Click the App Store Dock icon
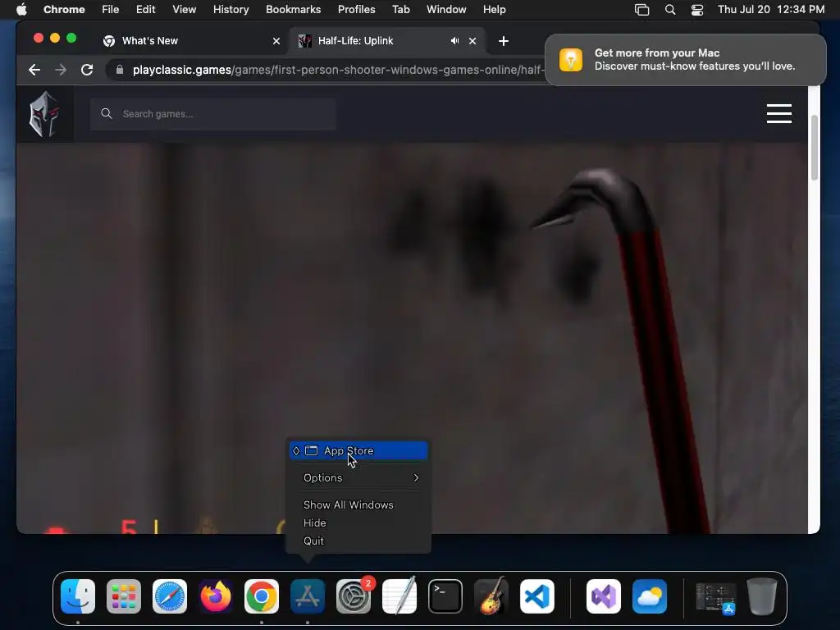The height and width of the screenshot is (630, 840). (308, 596)
